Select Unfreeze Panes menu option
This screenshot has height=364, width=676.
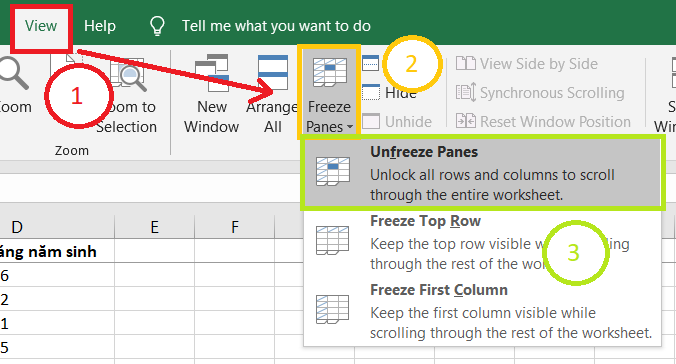(x=483, y=173)
